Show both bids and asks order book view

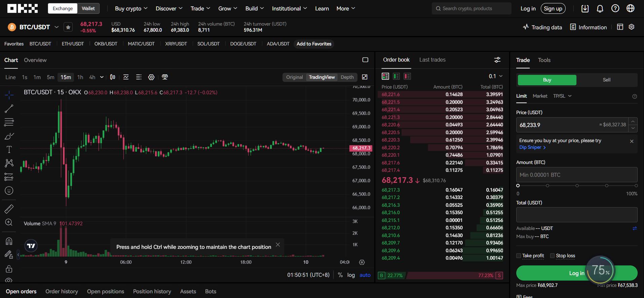385,76
